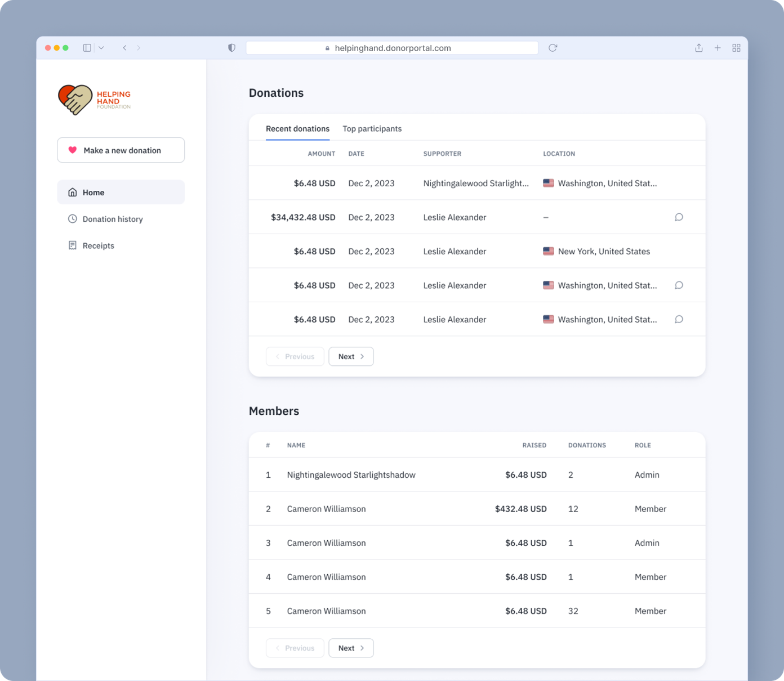Click Previous below the Members table
Screen dimensions: 784x681
[x=295, y=648]
